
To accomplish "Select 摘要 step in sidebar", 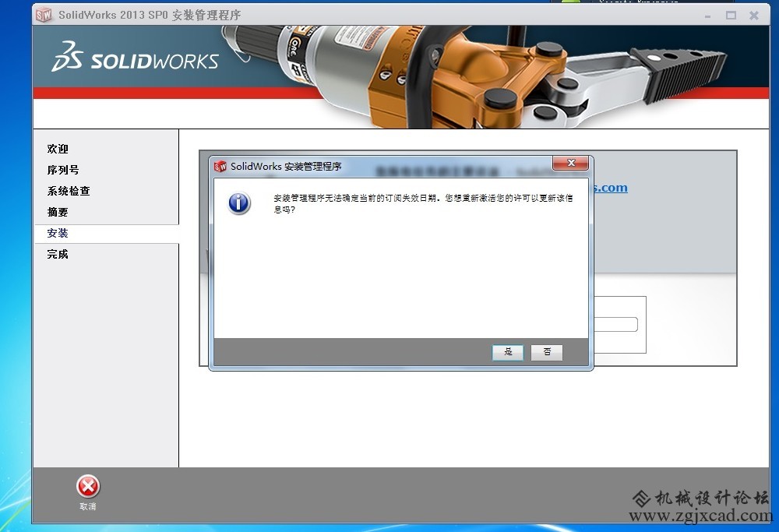I will click(x=58, y=212).
